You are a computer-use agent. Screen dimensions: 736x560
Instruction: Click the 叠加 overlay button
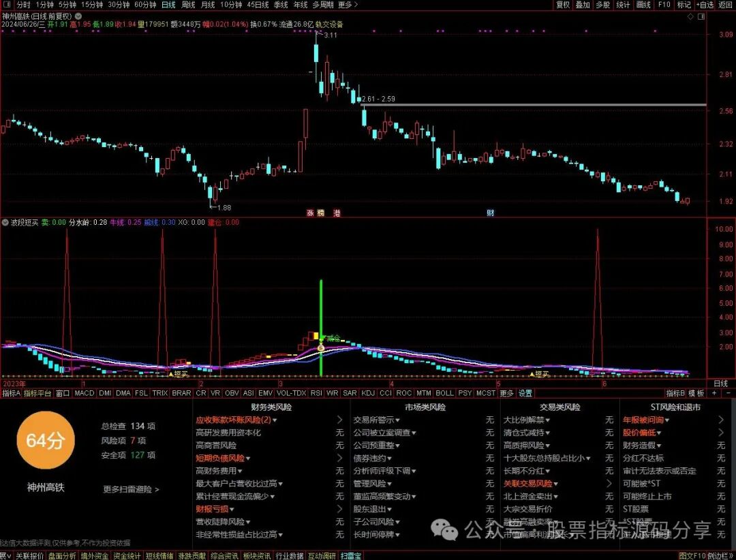(x=583, y=5)
